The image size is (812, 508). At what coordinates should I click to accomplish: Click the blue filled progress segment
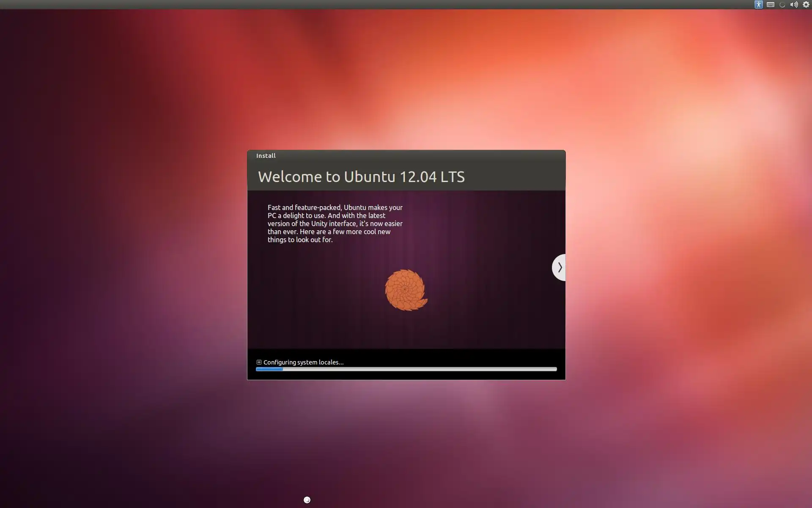269,369
